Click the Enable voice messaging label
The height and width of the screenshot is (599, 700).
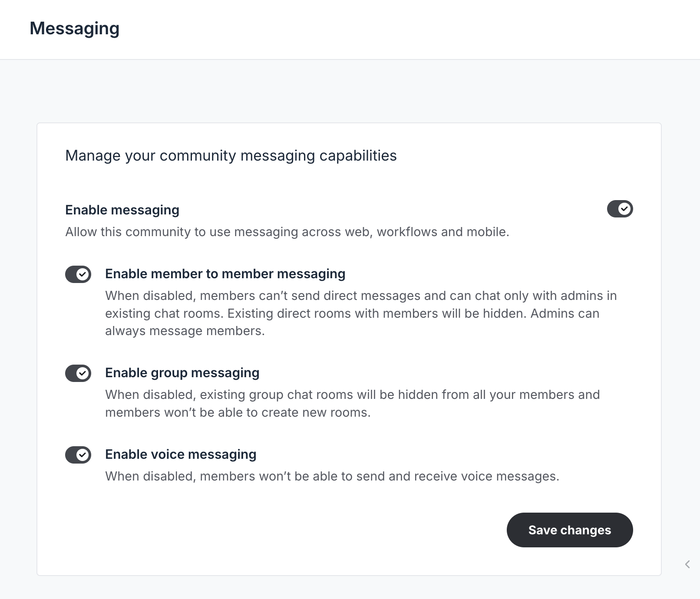point(181,454)
